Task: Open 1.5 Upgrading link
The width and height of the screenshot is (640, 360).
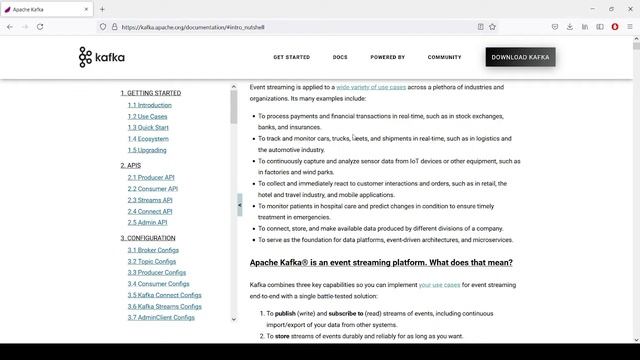Action: 147,150
